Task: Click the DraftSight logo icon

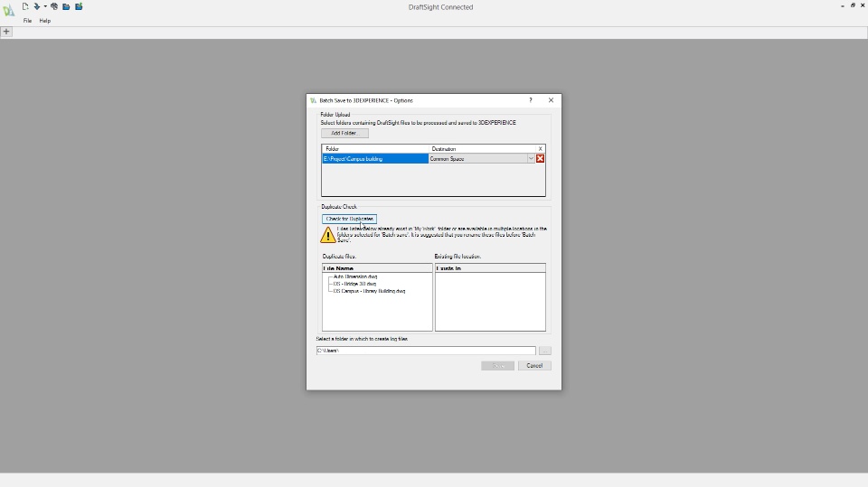Action: pos(8,10)
